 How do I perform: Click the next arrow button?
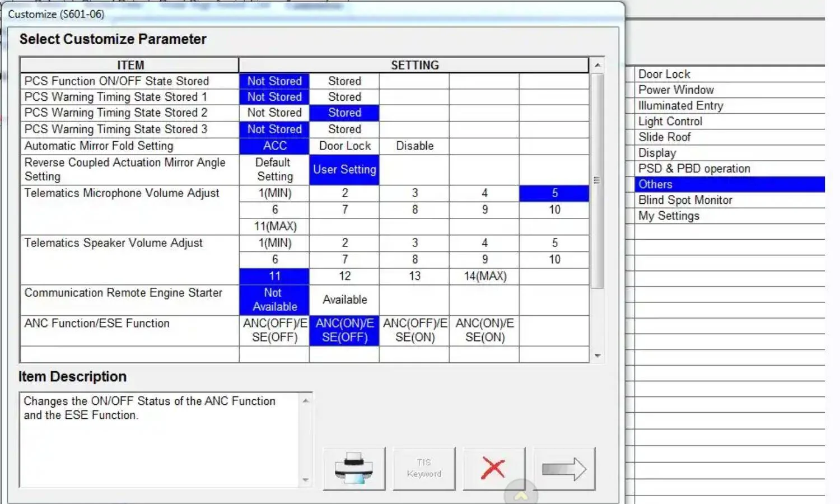point(564,469)
